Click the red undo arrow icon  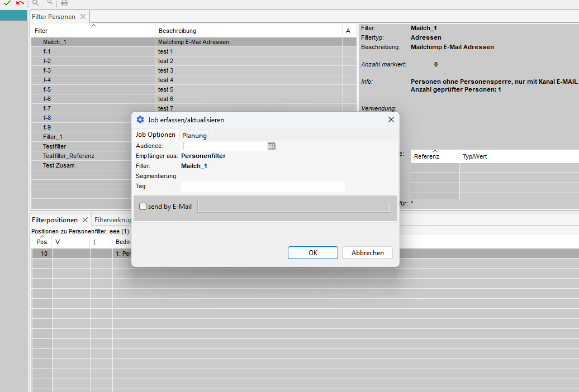20,3
